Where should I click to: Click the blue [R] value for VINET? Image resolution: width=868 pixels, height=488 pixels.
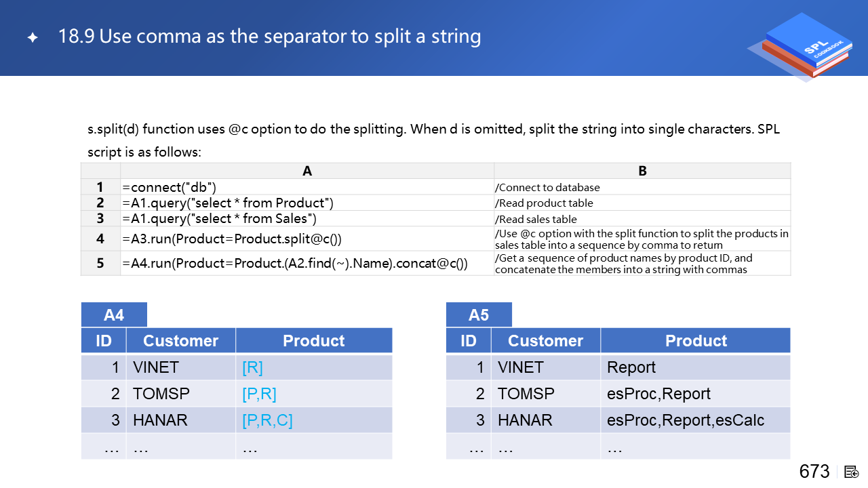(252, 367)
